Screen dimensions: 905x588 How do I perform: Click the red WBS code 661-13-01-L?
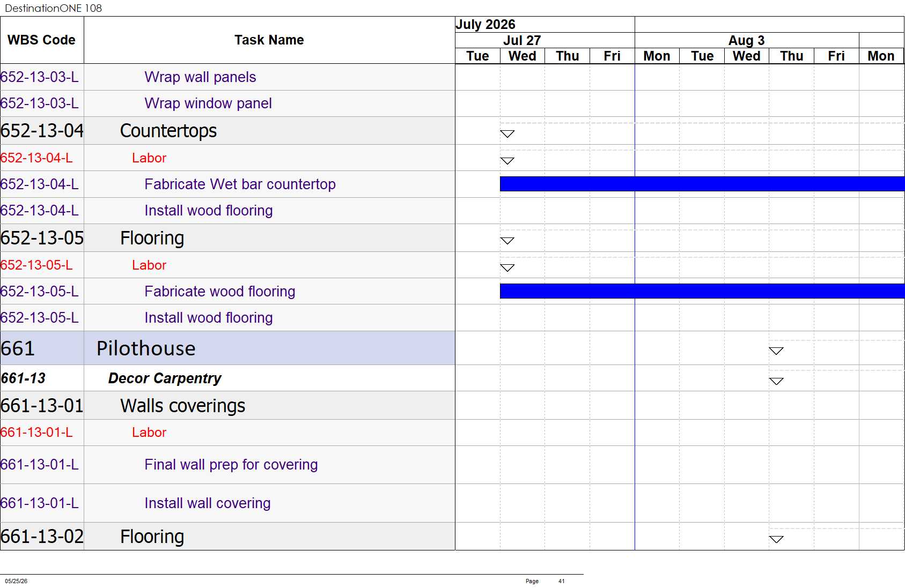pyautogui.click(x=36, y=433)
